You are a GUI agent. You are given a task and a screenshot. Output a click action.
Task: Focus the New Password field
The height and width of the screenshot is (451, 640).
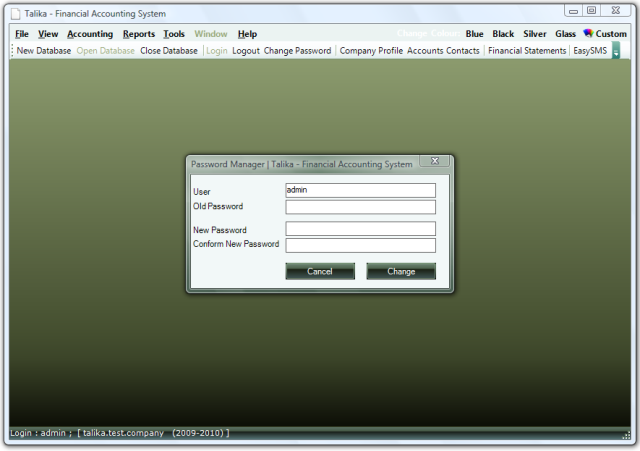pos(360,229)
